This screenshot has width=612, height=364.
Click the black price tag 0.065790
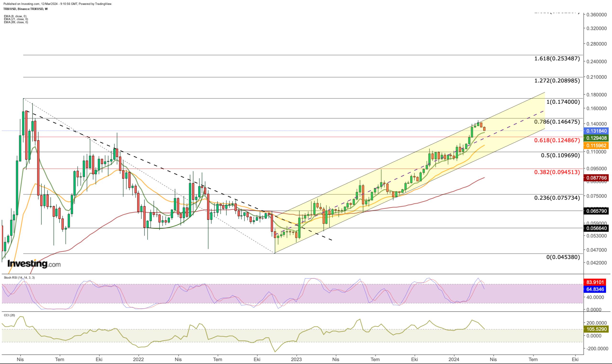point(596,211)
